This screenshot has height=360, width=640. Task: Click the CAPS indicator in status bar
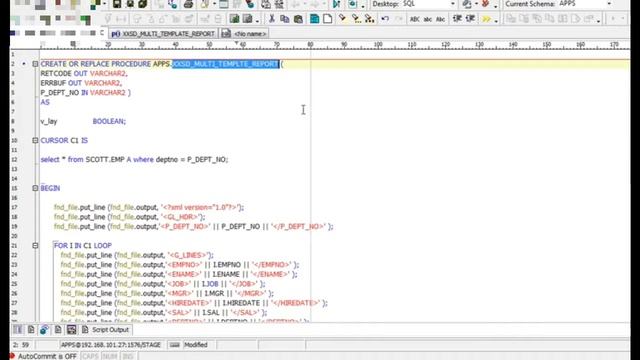[x=90, y=356]
